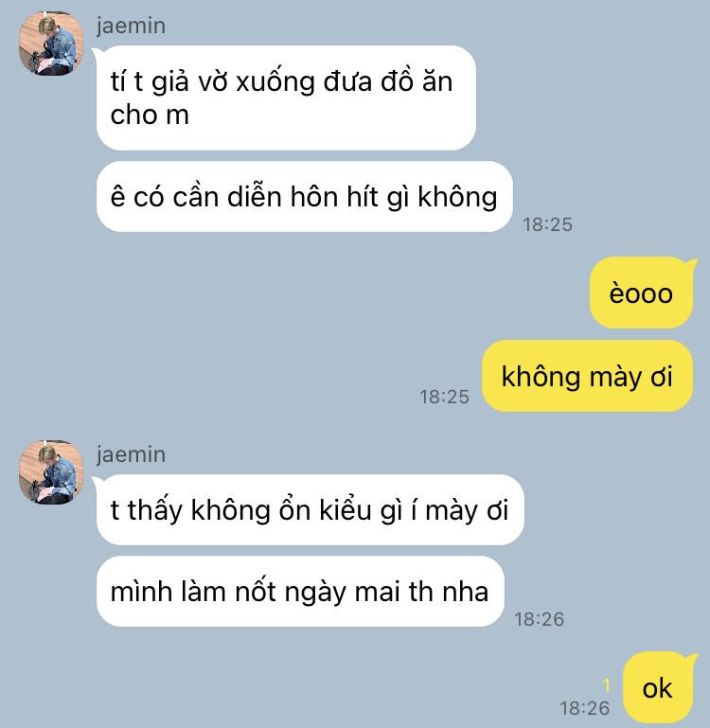Tap the 'cho m' line in first message
Image resolution: width=710 pixels, height=728 pixels.
150,115
